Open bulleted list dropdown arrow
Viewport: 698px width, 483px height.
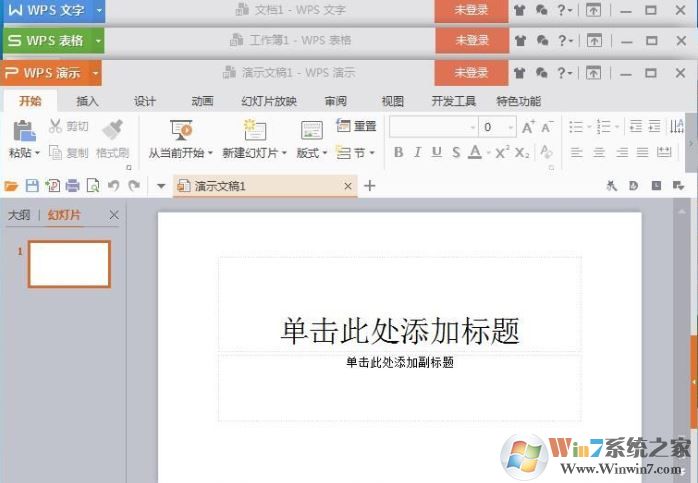click(x=589, y=127)
